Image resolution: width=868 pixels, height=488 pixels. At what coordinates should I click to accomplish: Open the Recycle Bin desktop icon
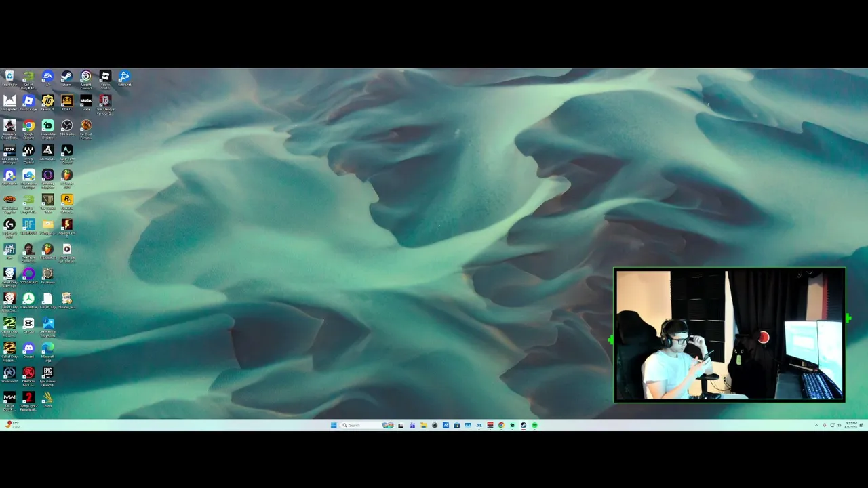coord(9,79)
